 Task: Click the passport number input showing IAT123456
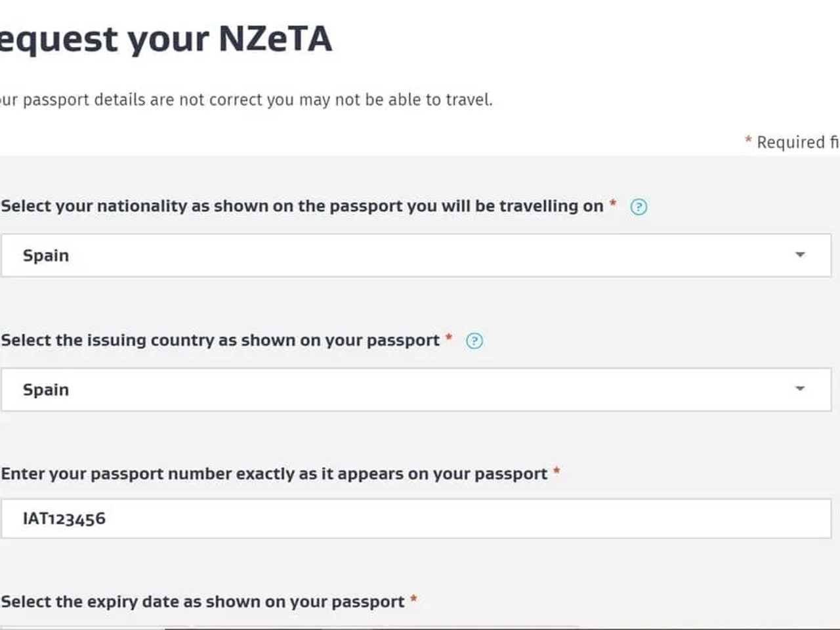pyautogui.click(x=262, y=518)
